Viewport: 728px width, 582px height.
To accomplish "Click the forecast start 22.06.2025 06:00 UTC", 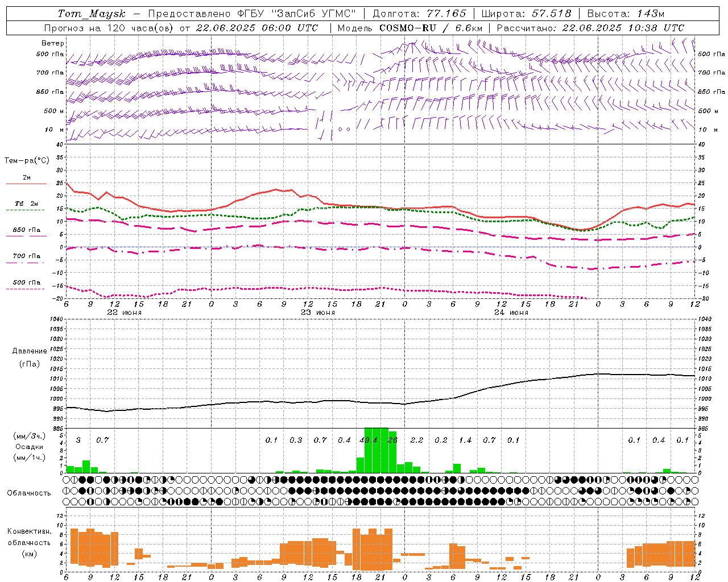I will tap(257, 28).
